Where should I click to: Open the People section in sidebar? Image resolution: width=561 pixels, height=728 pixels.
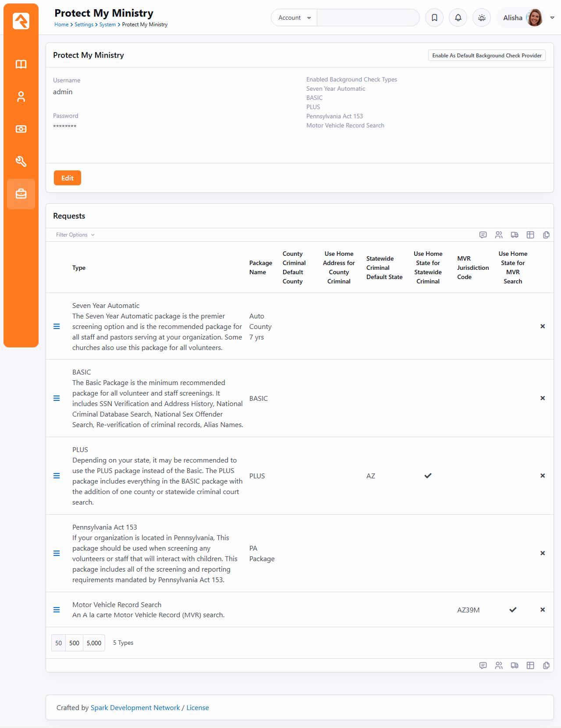tap(21, 97)
